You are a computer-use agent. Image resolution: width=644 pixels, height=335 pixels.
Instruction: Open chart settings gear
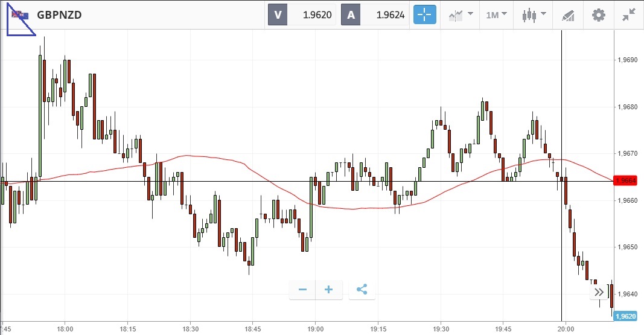tap(598, 15)
